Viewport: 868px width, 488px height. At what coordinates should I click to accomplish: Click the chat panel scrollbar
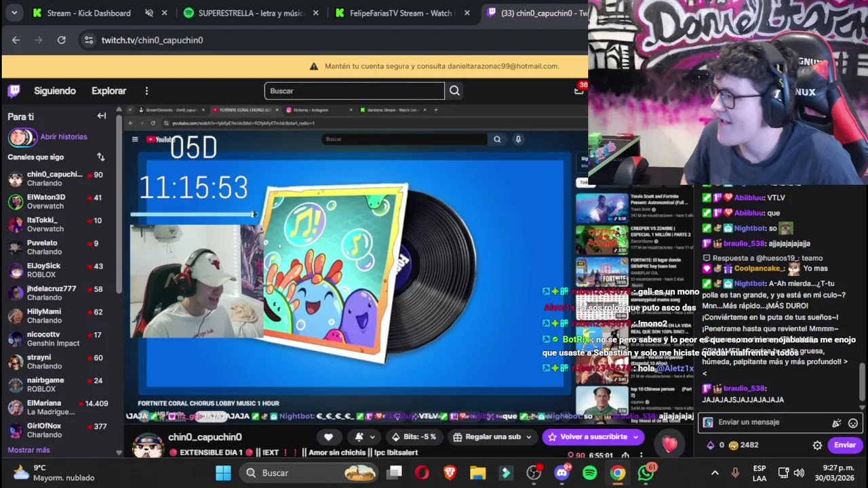tap(863, 383)
